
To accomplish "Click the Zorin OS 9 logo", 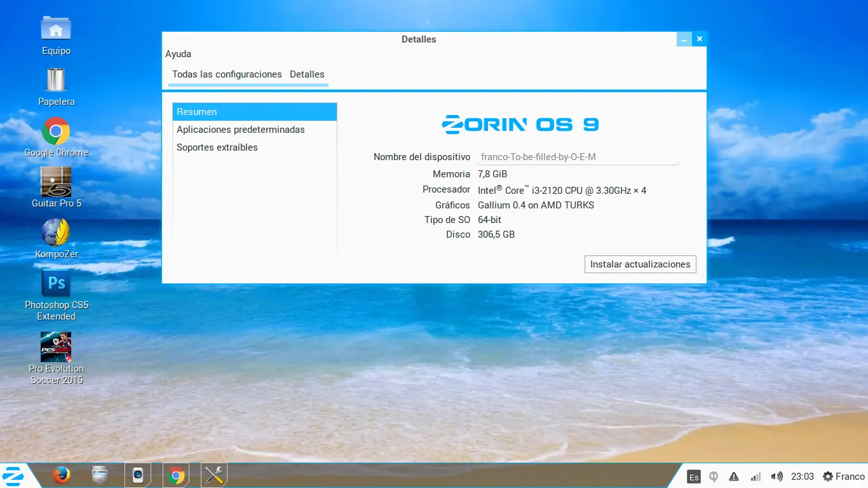I will pos(520,123).
